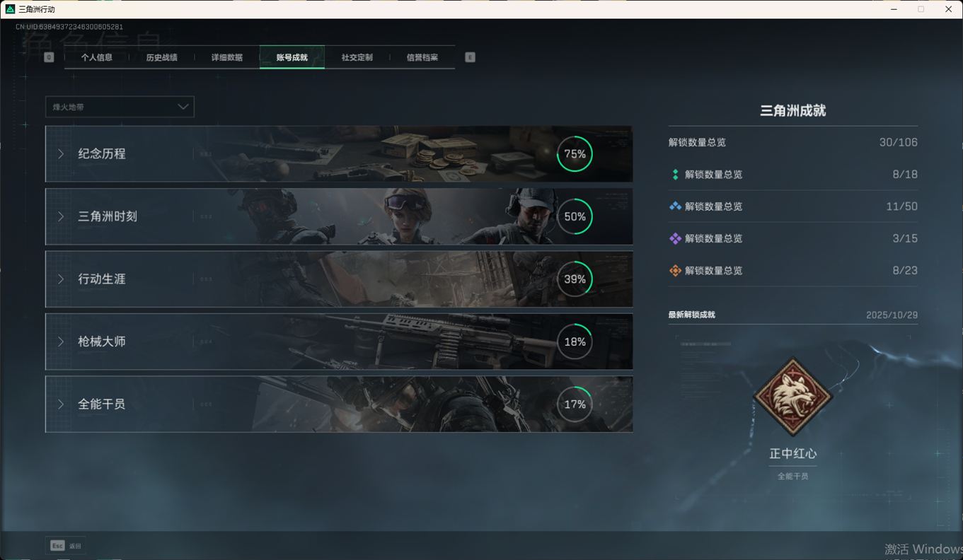The width and height of the screenshot is (963, 560).
Task: Click the orange diamond tier icon
Action: click(675, 271)
